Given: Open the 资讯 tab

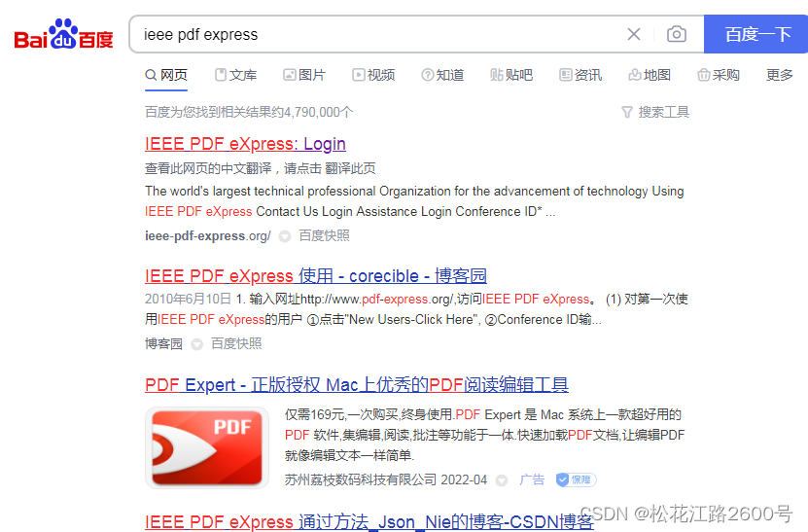Looking at the screenshot, I should (x=580, y=75).
